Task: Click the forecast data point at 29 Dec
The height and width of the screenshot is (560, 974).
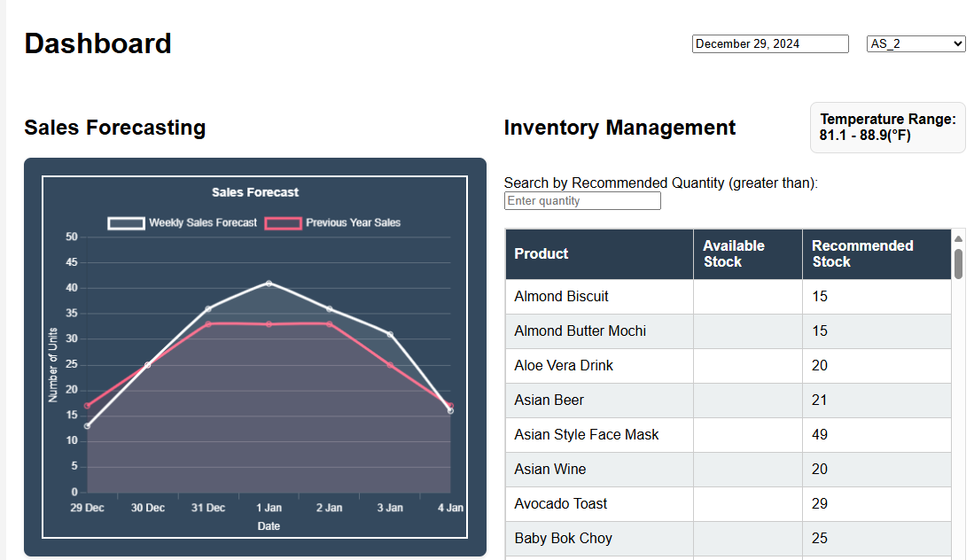Action: [87, 426]
